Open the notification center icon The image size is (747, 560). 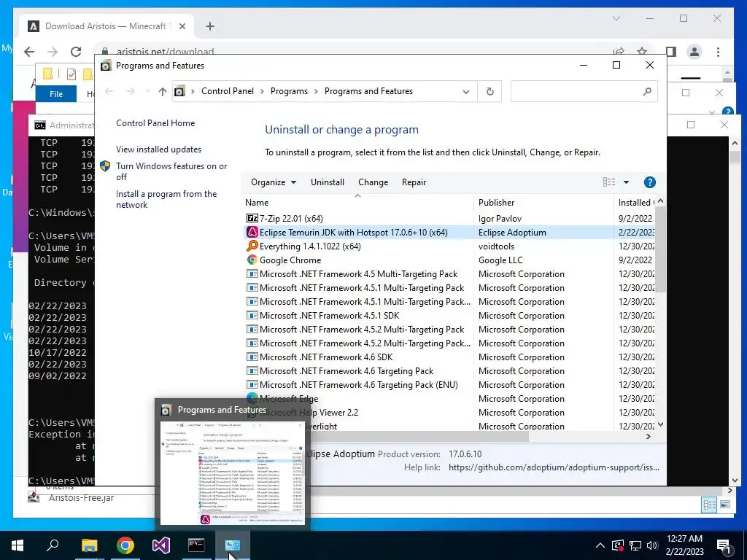(x=724, y=545)
